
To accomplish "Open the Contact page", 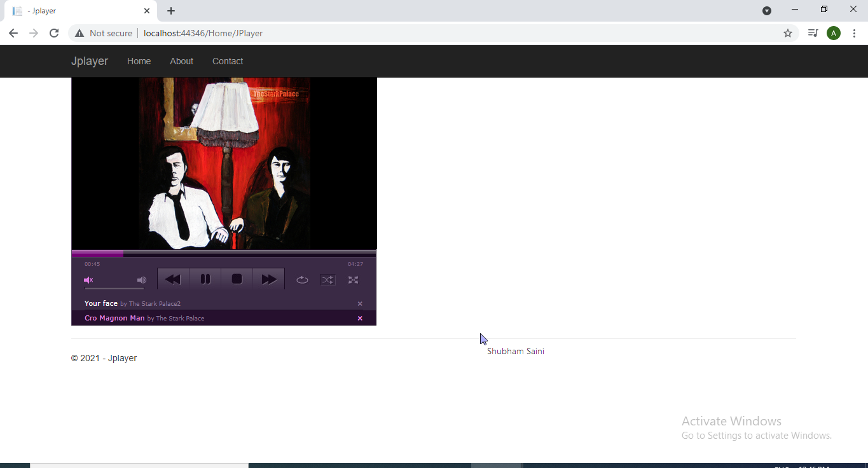I will click(x=228, y=61).
